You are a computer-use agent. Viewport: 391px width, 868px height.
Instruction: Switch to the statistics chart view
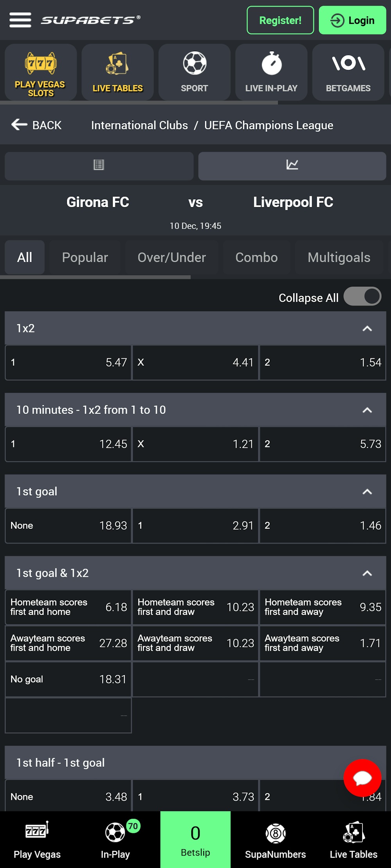click(x=292, y=166)
